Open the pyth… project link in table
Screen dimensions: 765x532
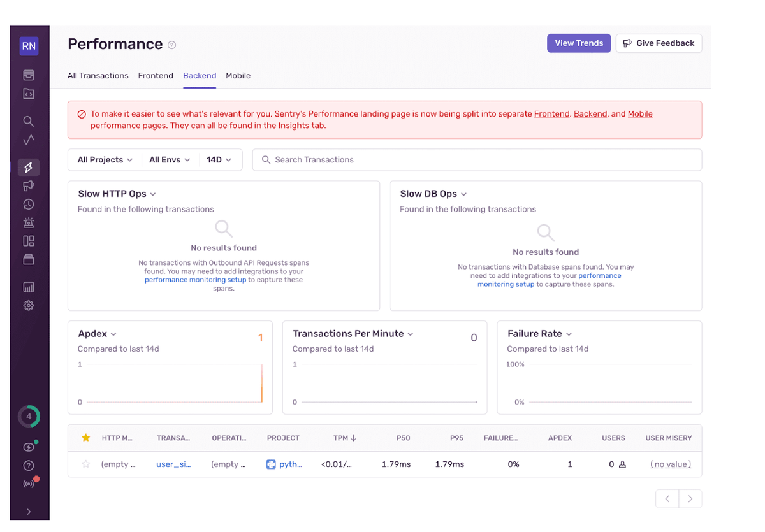point(291,464)
